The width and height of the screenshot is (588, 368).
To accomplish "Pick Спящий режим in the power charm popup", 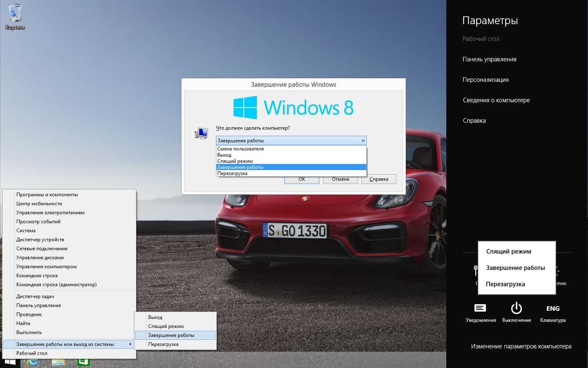I will click(x=508, y=251).
